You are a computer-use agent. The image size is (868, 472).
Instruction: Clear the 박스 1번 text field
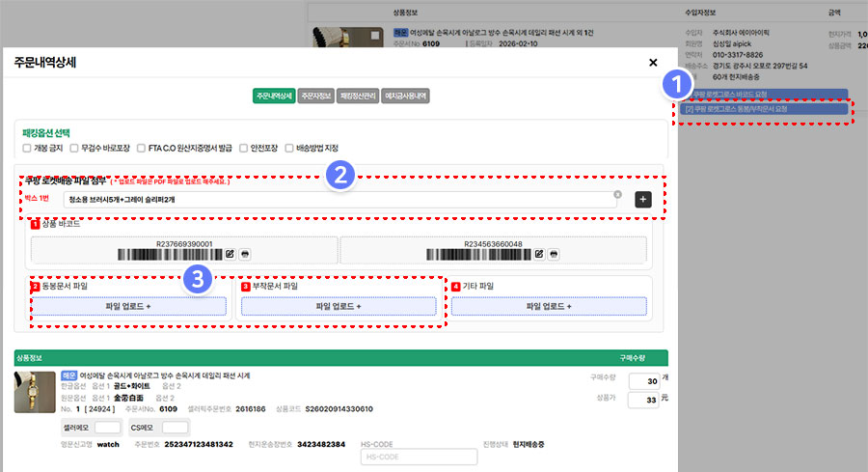[x=616, y=196]
